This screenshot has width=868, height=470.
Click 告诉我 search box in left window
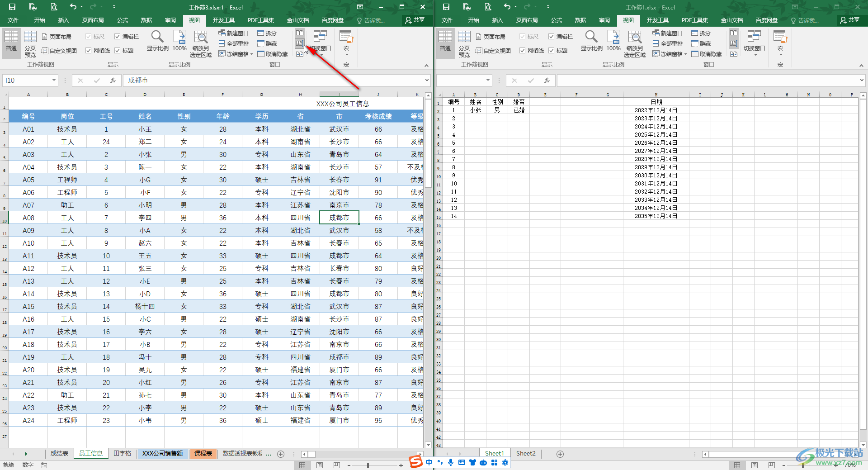371,20
